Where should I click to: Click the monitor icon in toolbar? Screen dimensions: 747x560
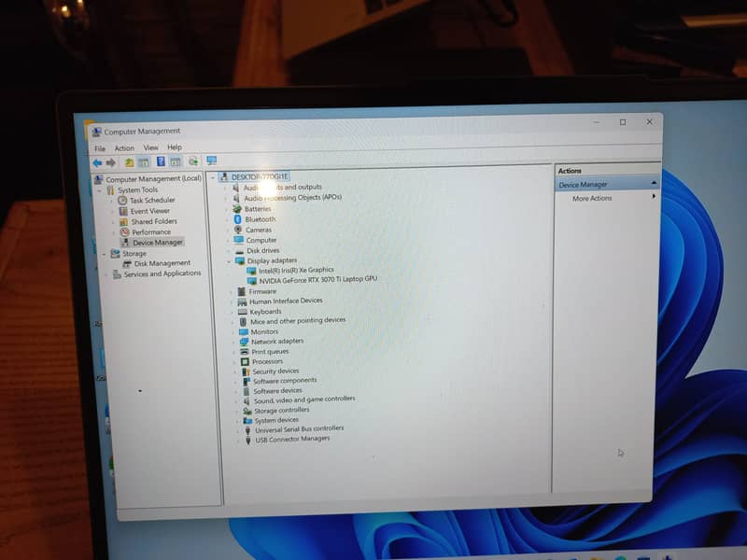[x=212, y=161]
